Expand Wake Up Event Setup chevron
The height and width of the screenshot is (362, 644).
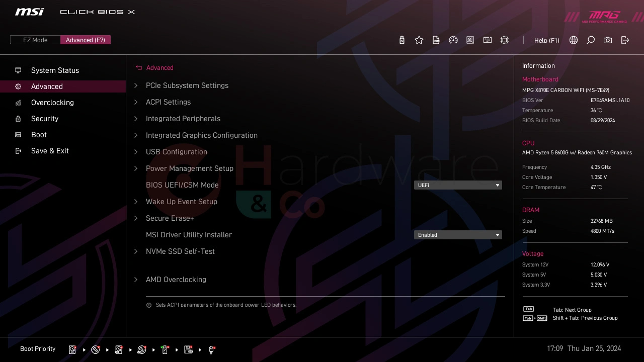(136, 202)
